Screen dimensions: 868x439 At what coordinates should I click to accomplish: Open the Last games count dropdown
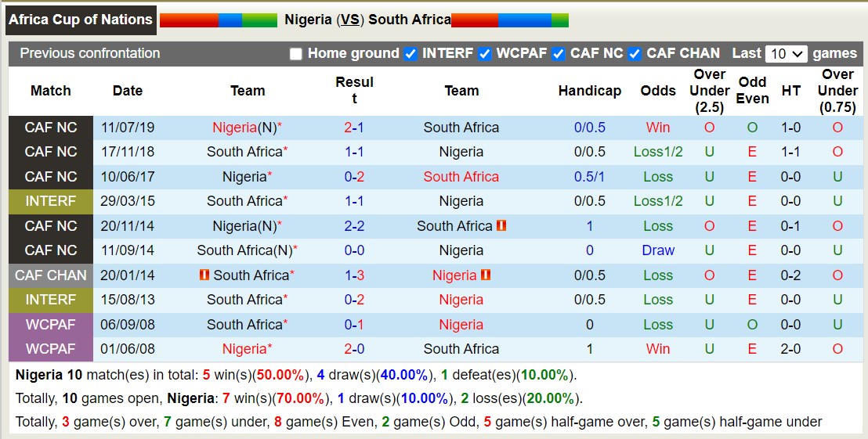click(x=787, y=54)
